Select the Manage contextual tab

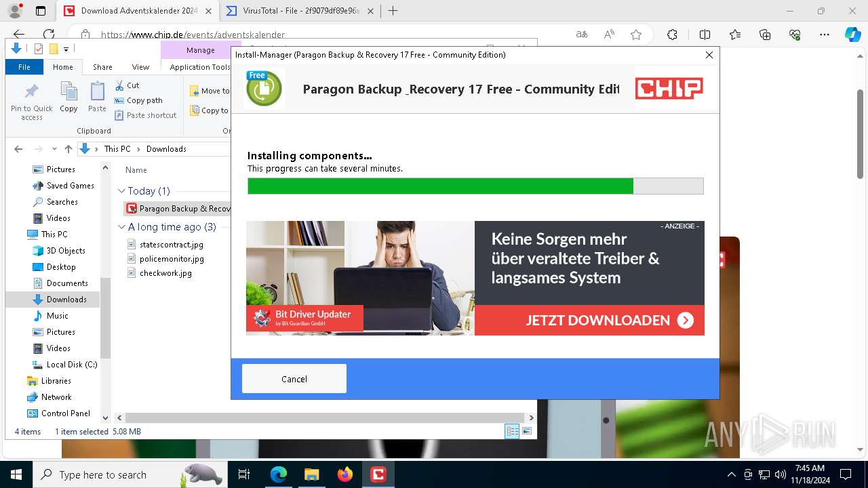pos(200,50)
